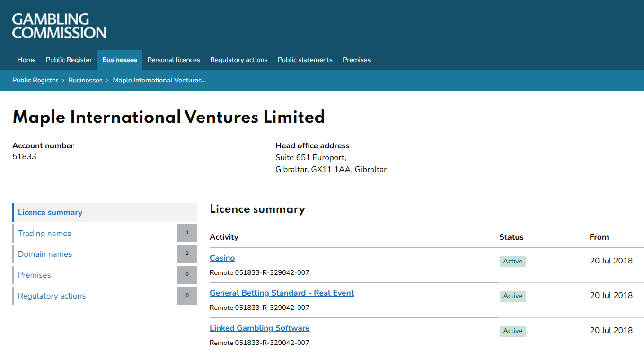644x362 pixels.
Task: Click Maple International Ventures breadcrumb text
Action: (159, 80)
